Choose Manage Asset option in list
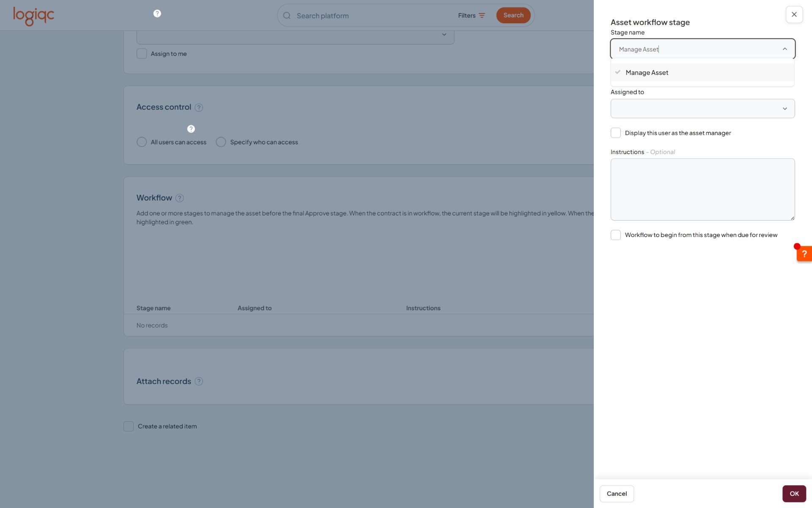The height and width of the screenshot is (508, 812). coord(702,72)
